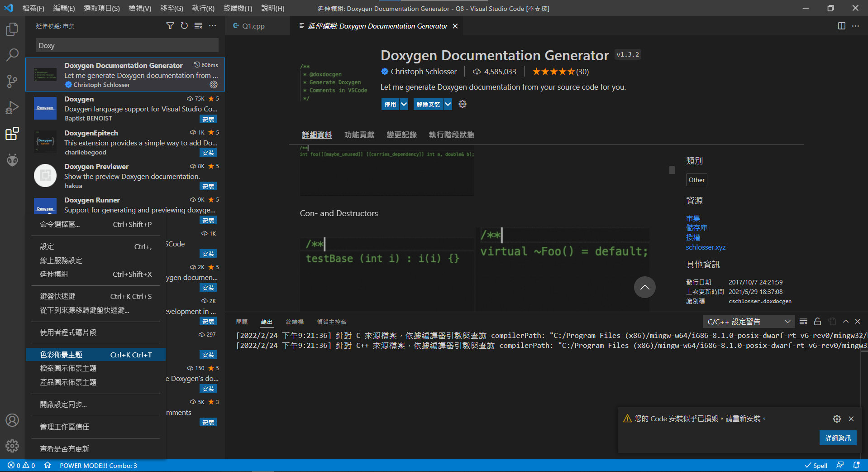Image resolution: width=868 pixels, height=472 pixels.
Task: Open feedback icon in status bar
Action: click(840, 466)
